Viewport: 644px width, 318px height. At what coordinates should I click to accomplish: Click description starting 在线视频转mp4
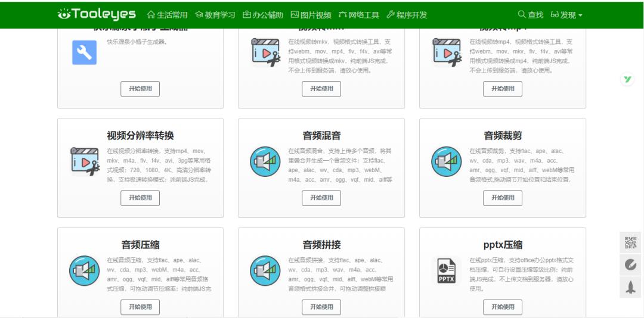[522, 56]
